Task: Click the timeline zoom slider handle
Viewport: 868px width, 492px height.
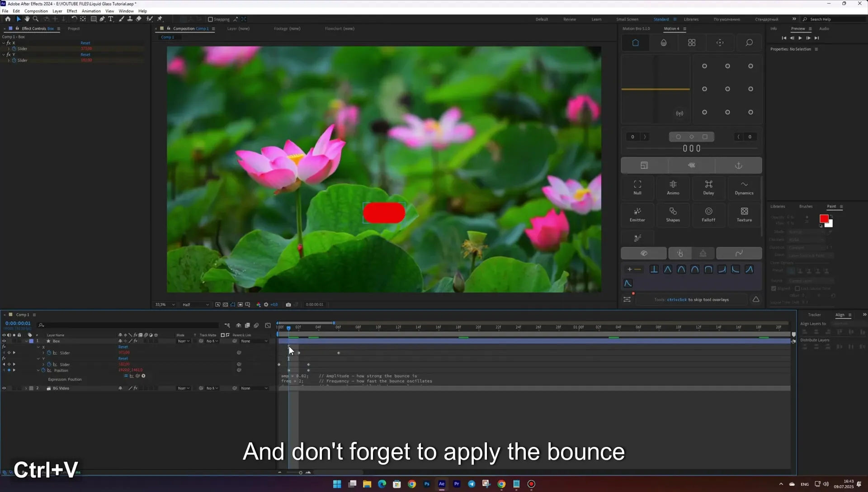Action: [300, 473]
